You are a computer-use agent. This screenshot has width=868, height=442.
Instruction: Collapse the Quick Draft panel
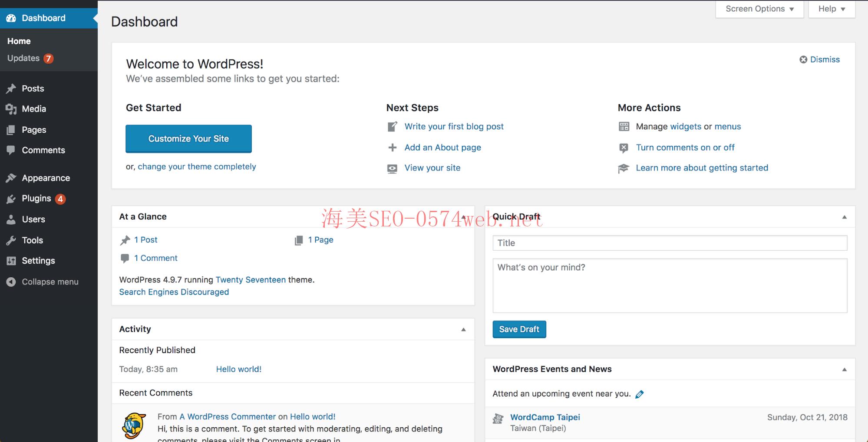[844, 216]
